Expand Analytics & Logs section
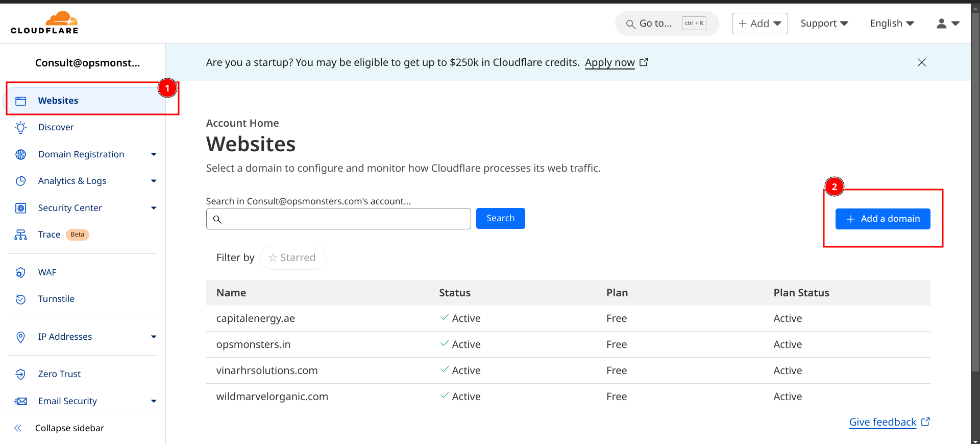The image size is (980, 444). (x=153, y=181)
